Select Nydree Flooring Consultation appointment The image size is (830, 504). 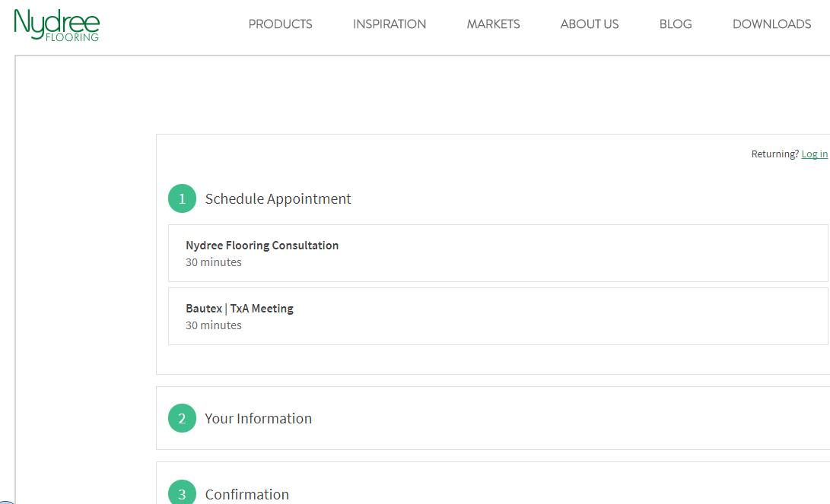(x=262, y=246)
